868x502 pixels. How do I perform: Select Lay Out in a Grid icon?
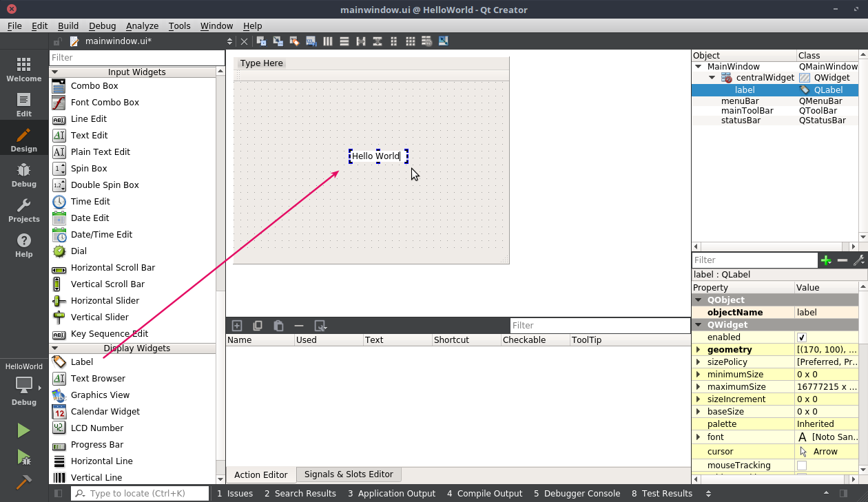(x=411, y=41)
